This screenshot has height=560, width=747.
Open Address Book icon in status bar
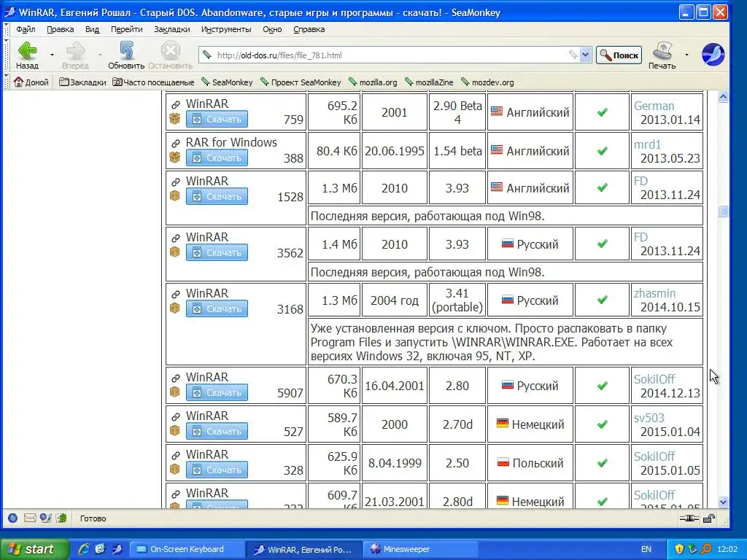61,518
